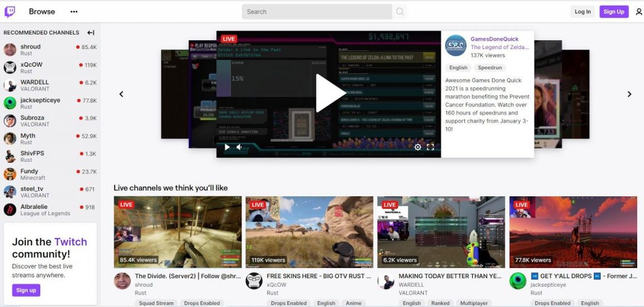Open the Twitch home logo
The height and width of the screenshot is (307, 644).
click(x=10, y=11)
